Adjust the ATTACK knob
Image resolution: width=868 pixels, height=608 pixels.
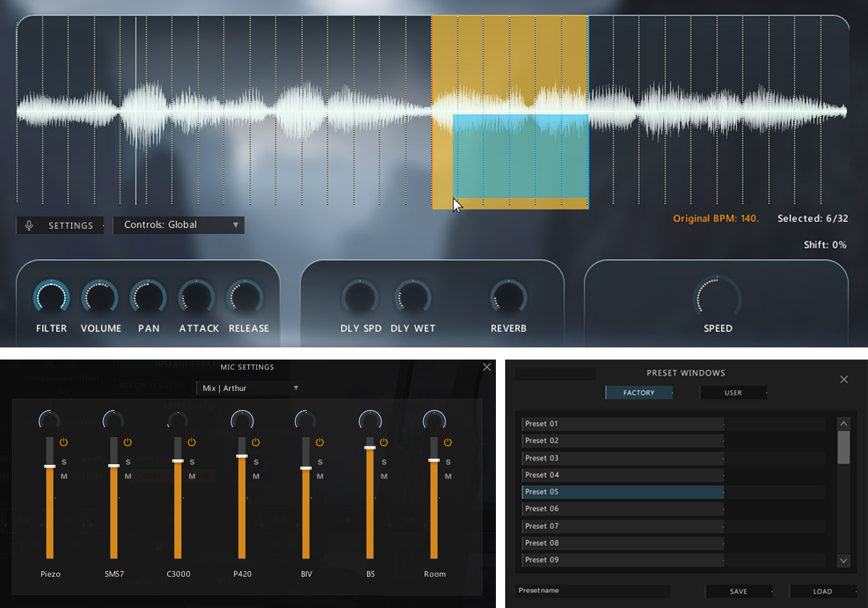tap(196, 297)
